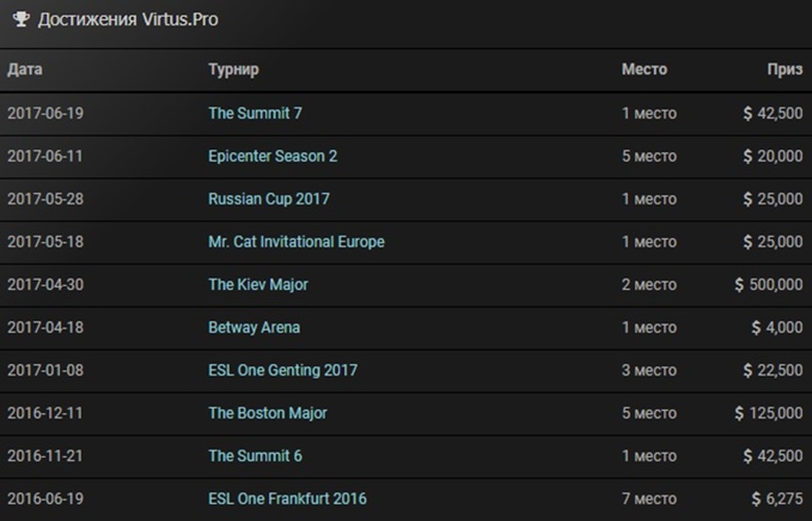Screen dimensions: 812x521
Task: Open Epicenter Season 2 tournament page
Action: (272, 156)
